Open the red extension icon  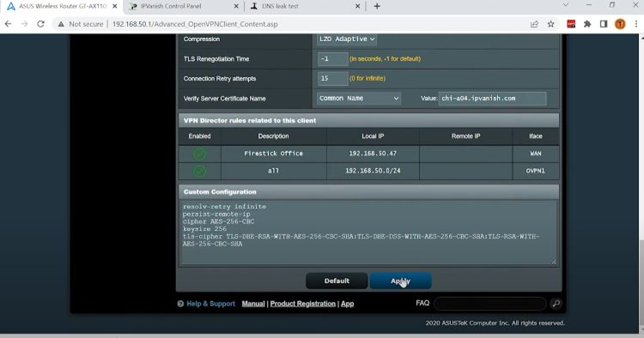pos(571,24)
